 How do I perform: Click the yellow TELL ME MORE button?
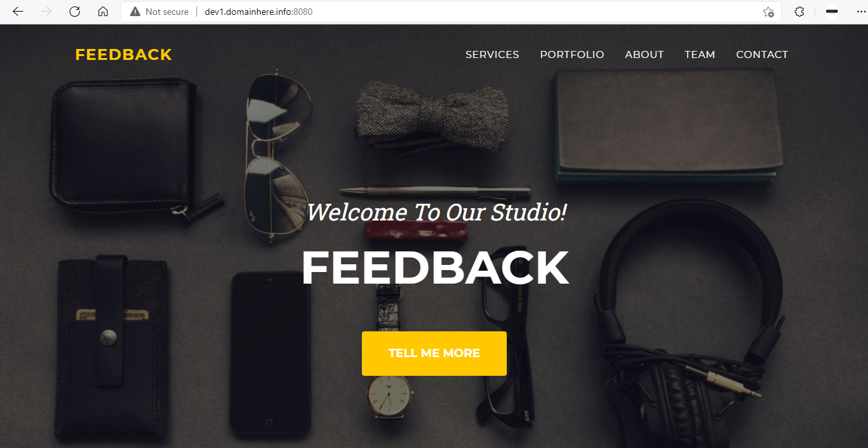click(x=434, y=353)
